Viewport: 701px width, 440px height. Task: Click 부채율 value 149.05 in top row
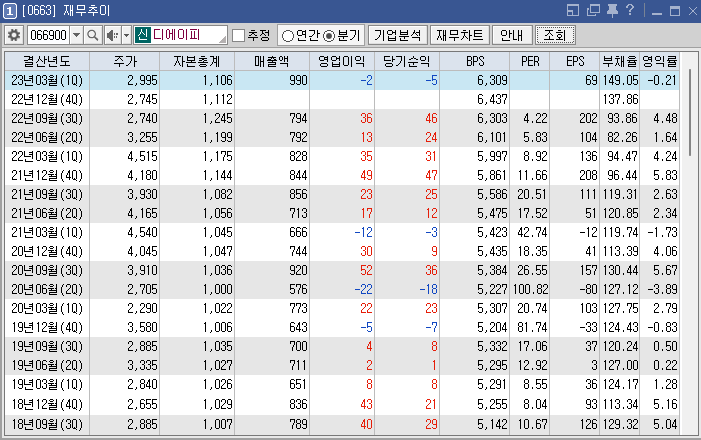(x=621, y=80)
